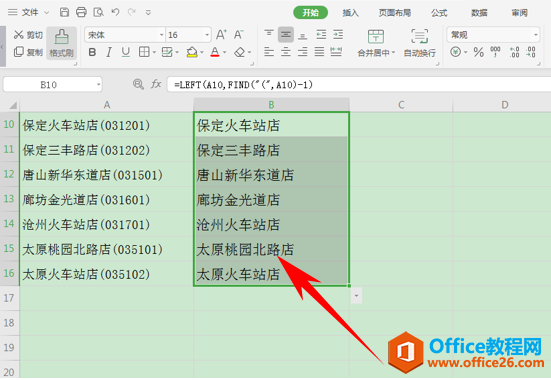
Task: Click the Name Box showing B10
Action: coord(53,85)
